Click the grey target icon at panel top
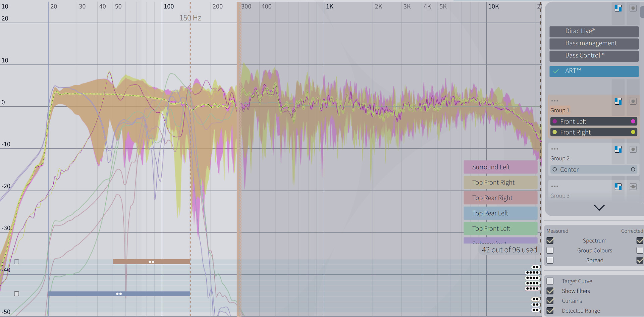 click(633, 8)
